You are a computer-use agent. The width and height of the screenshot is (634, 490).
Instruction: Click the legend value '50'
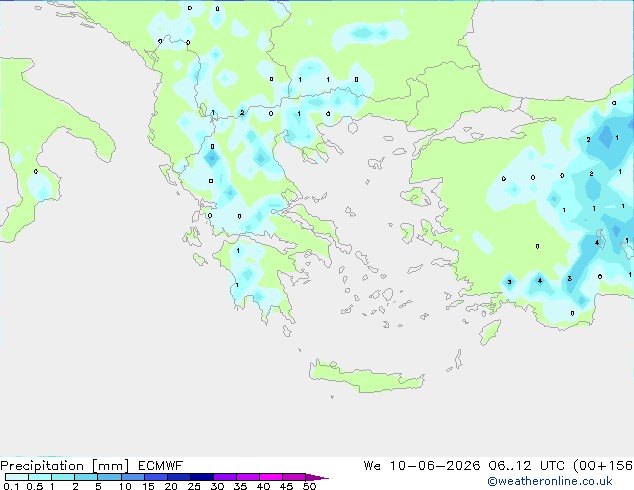(x=309, y=486)
